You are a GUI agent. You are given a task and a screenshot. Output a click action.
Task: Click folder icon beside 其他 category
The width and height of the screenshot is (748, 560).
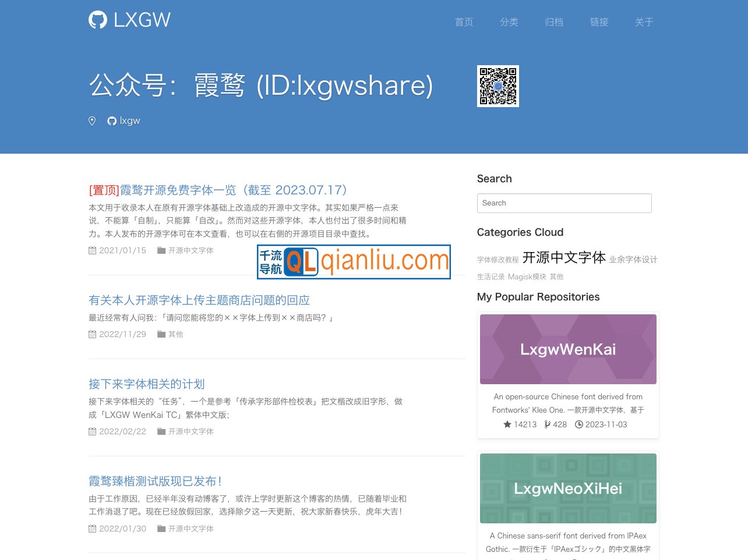161,334
